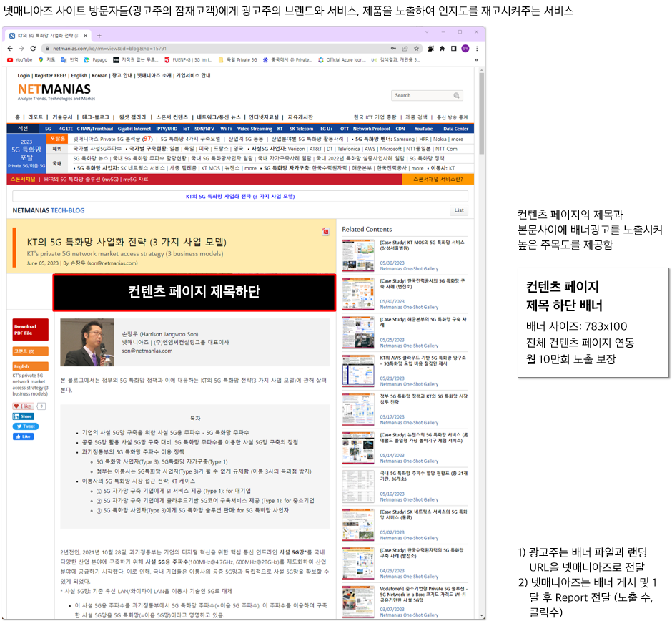Image resolution: width=672 pixels, height=621 pixels.
Task: Click the I like heart button
Action: click(x=23, y=406)
